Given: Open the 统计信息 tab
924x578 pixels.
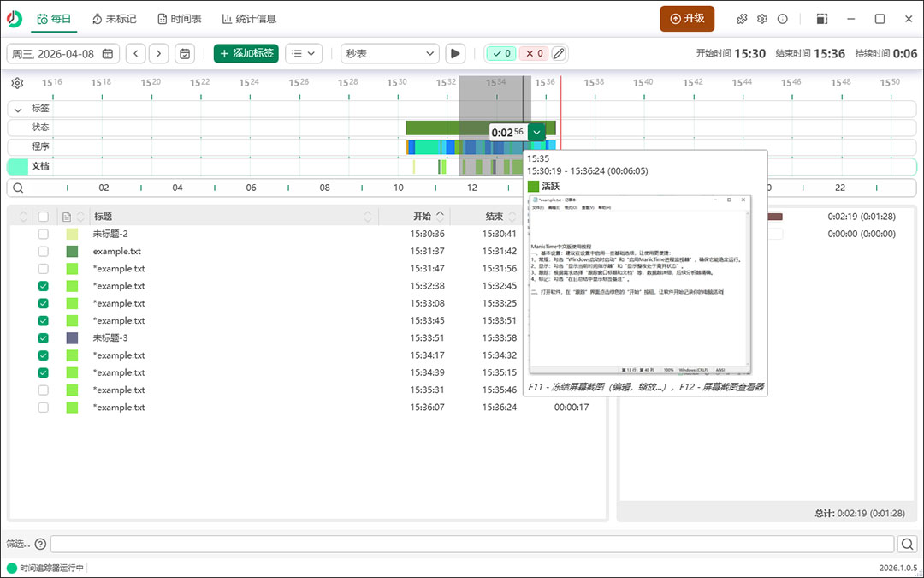Looking at the screenshot, I should click(x=249, y=19).
